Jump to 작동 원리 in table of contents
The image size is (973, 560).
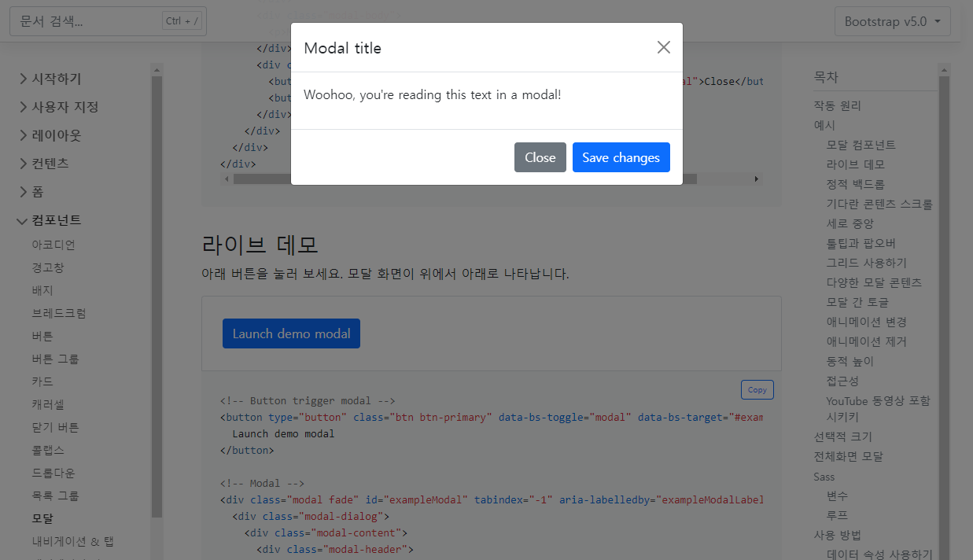coord(838,105)
